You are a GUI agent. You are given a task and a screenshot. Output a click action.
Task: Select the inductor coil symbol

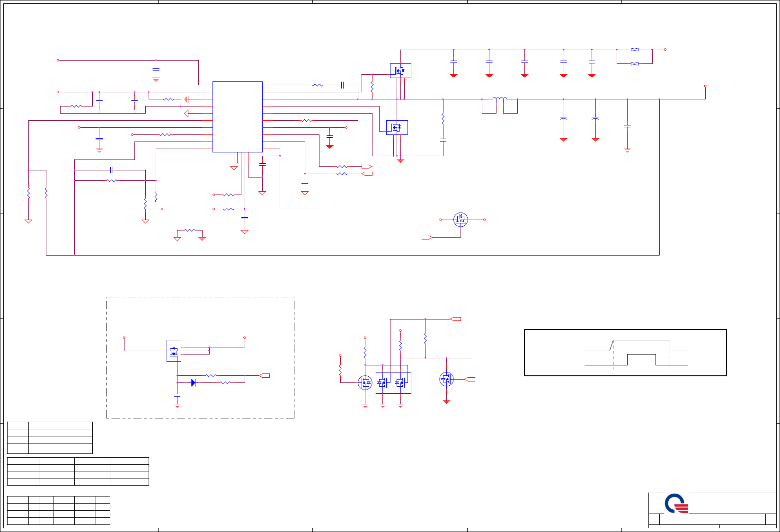pyautogui.click(x=500, y=98)
